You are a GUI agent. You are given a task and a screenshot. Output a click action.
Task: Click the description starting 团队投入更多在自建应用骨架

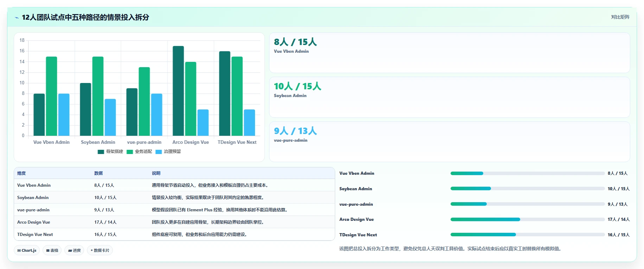(209, 222)
